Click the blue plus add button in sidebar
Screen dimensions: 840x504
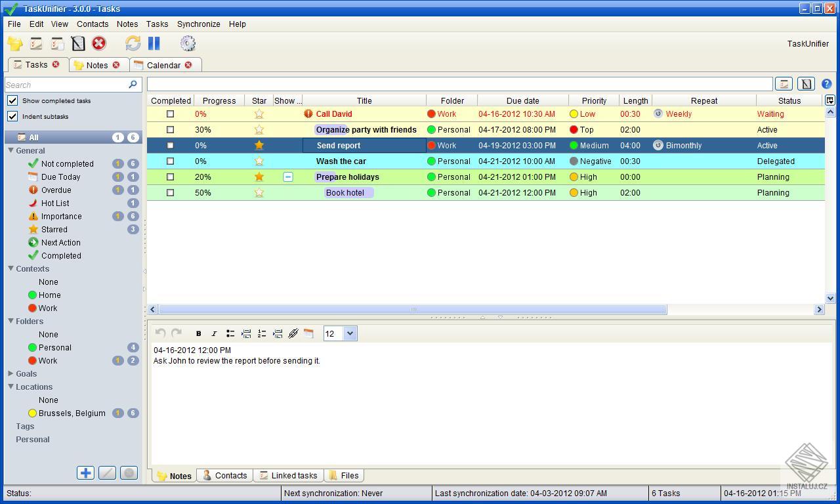coord(85,472)
